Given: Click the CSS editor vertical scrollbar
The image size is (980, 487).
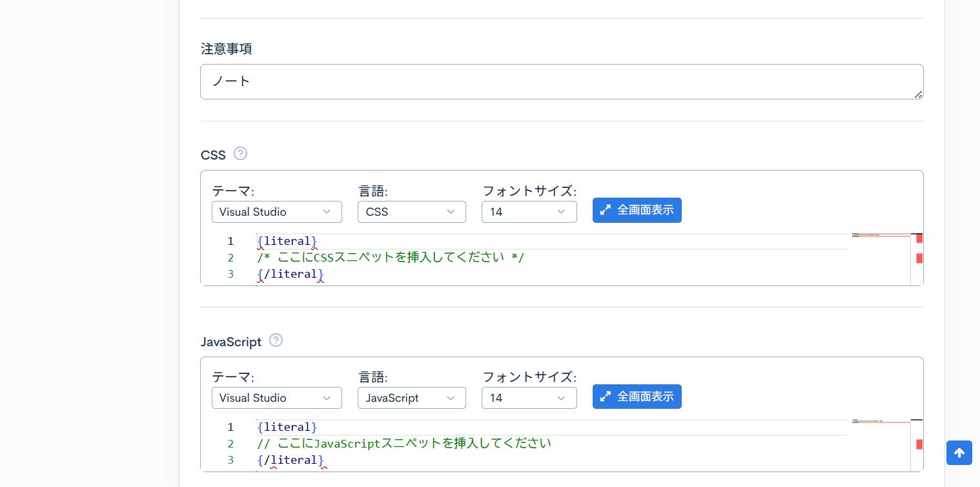Looking at the screenshot, I should pos(917,258).
